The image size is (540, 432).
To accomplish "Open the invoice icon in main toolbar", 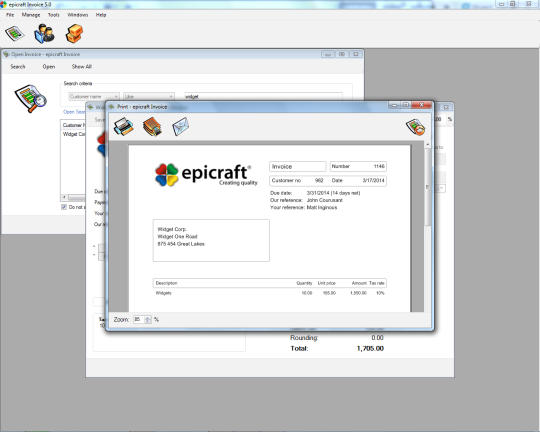I will [14, 33].
